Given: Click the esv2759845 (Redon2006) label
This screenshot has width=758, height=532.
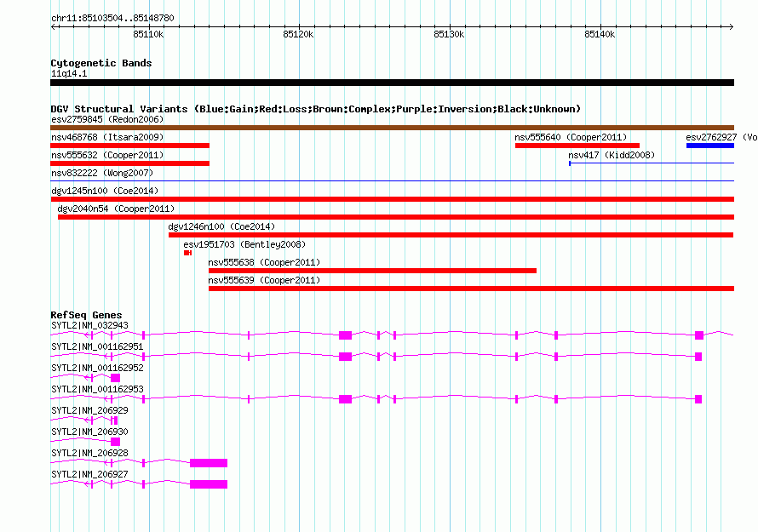Looking at the screenshot, I should point(107,119).
